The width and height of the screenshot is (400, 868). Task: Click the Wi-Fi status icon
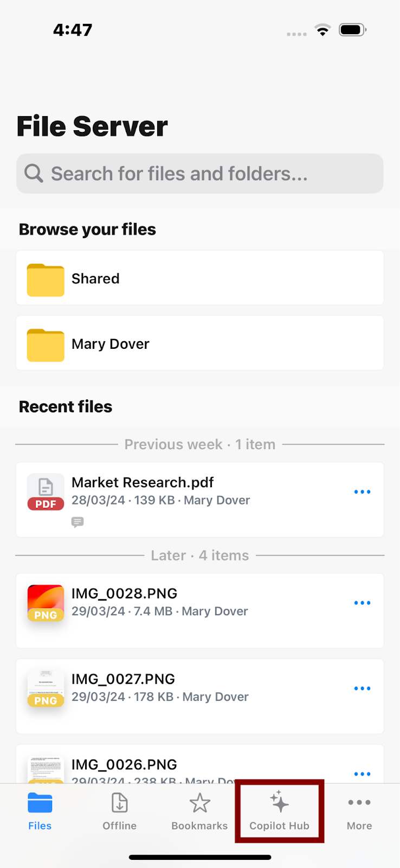323,30
